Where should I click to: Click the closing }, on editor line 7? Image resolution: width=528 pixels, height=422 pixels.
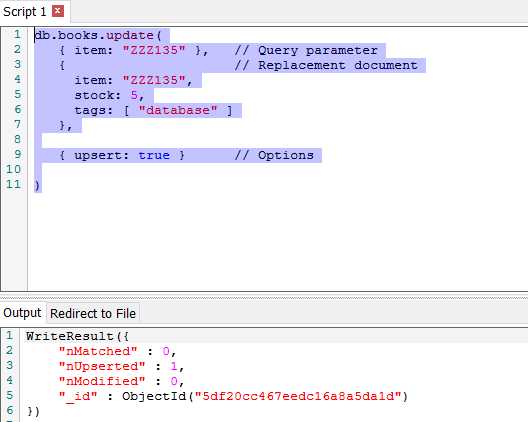click(65, 125)
